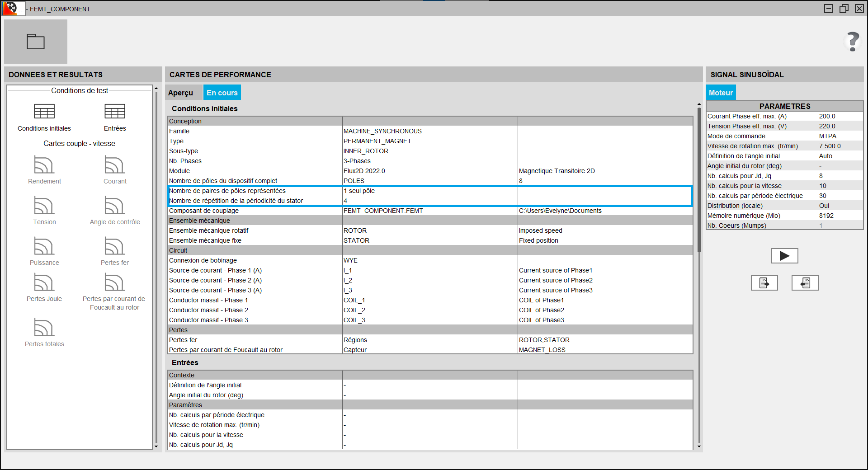Click the Source de courant - Phase 2 row
This screenshot has height=470, width=868.
[430, 280]
